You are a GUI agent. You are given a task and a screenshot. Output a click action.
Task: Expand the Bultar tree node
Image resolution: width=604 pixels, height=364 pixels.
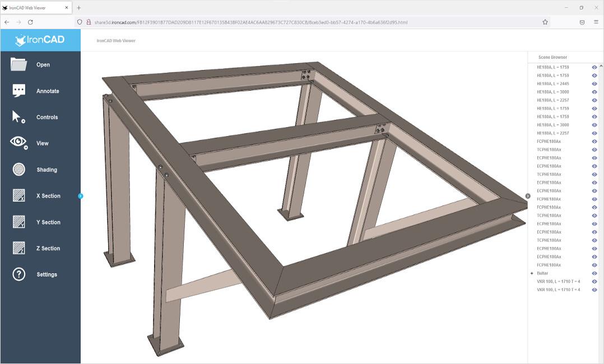coord(532,273)
